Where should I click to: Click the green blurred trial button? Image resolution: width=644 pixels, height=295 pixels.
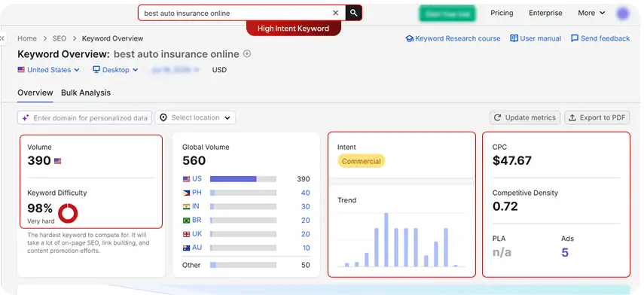point(447,14)
